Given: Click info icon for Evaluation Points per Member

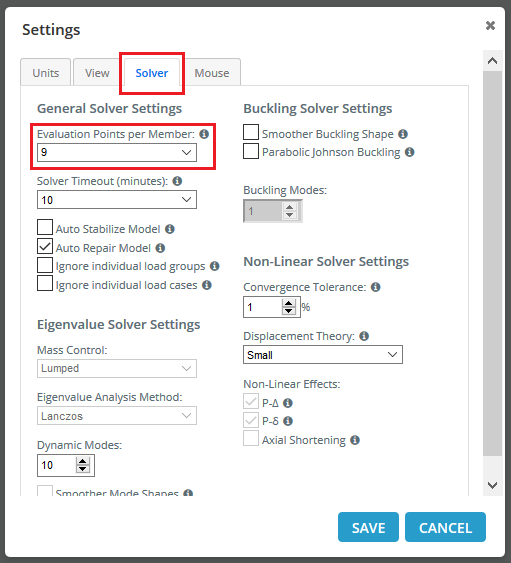Looking at the screenshot, I should click(204, 134).
